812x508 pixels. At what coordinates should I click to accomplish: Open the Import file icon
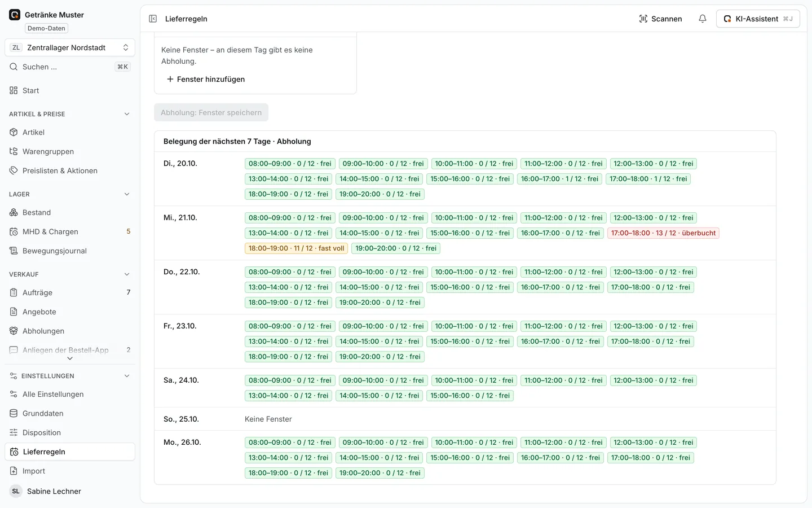(14, 471)
